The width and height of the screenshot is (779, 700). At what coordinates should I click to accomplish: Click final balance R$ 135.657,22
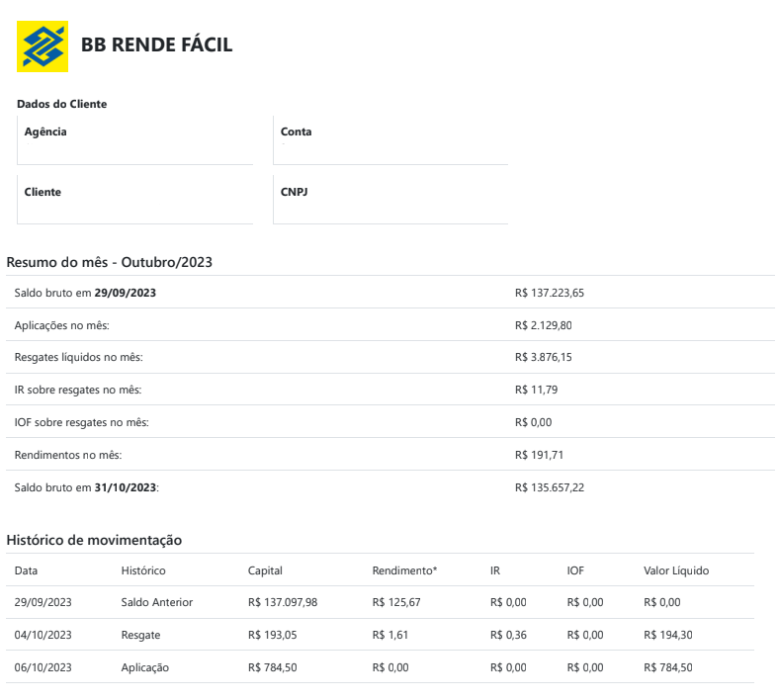click(x=550, y=487)
